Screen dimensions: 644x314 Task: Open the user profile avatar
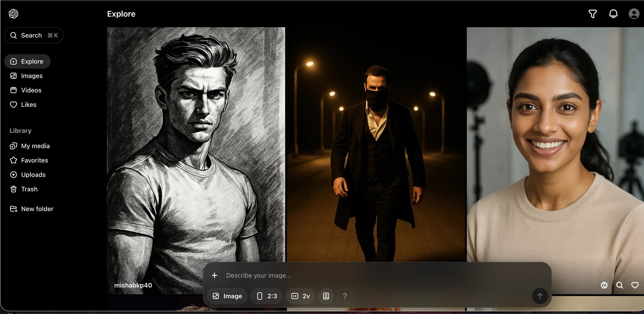point(634,14)
